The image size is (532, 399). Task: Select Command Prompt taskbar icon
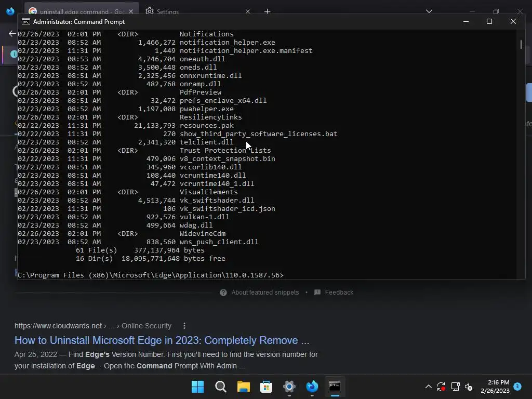coord(335,387)
